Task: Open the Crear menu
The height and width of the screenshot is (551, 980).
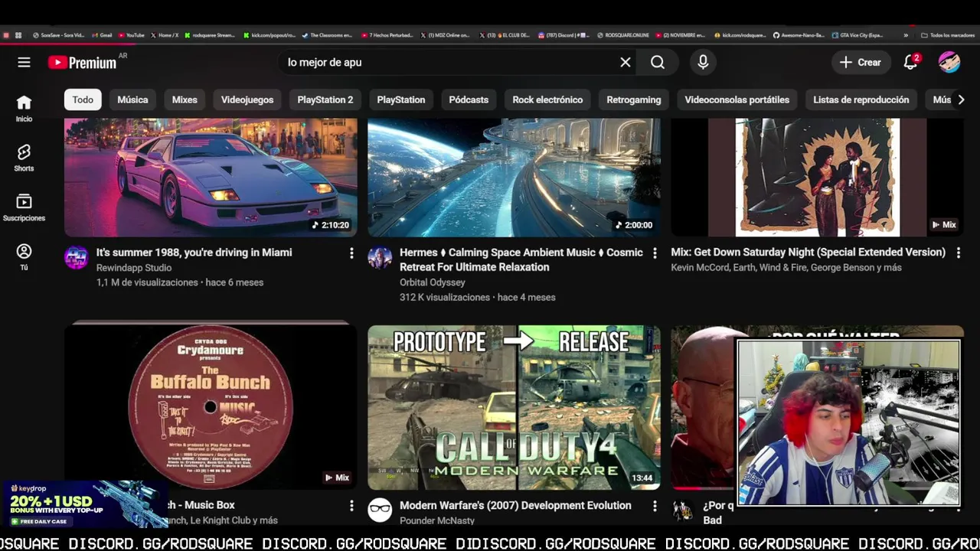Action: (861, 63)
